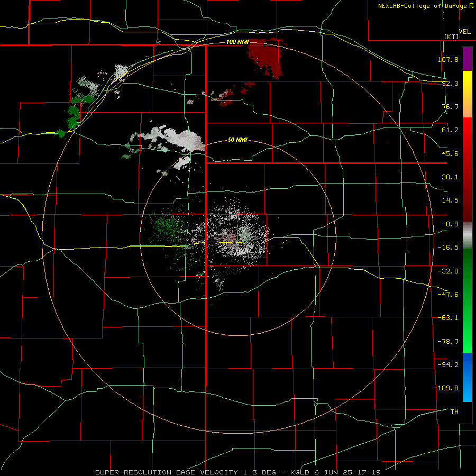Click the 107.8 velocity scale value
476x476 pixels.
[448, 59]
